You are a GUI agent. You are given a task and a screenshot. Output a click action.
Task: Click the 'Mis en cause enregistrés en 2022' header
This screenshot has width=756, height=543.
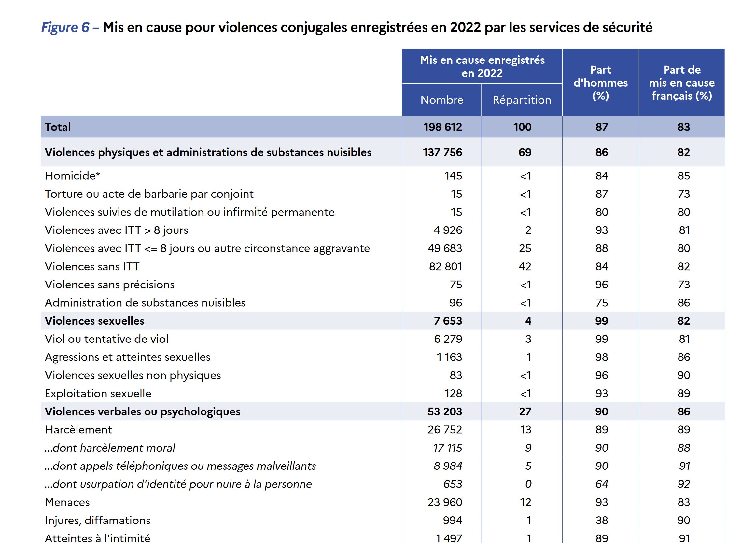[482, 66]
